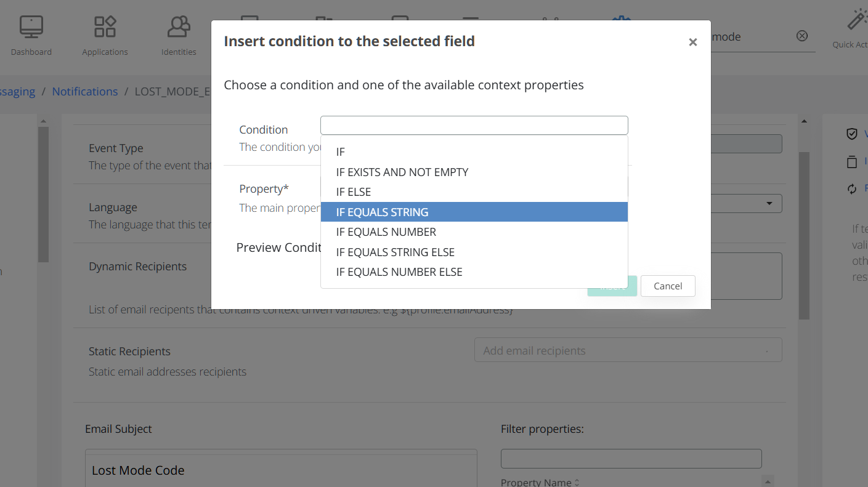Screen dimensions: 868x487
Task: Click the Condition combo box field
Action: [474, 126]
